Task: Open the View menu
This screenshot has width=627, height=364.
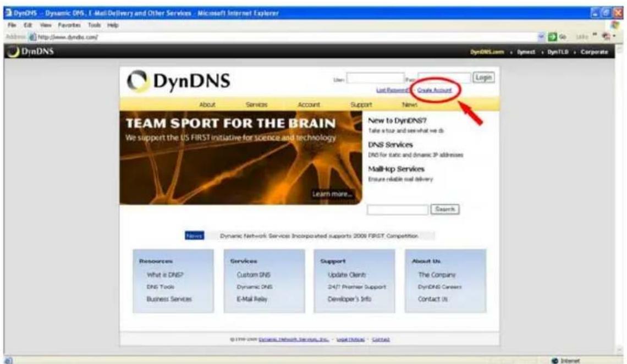Action: click(46, 25)
